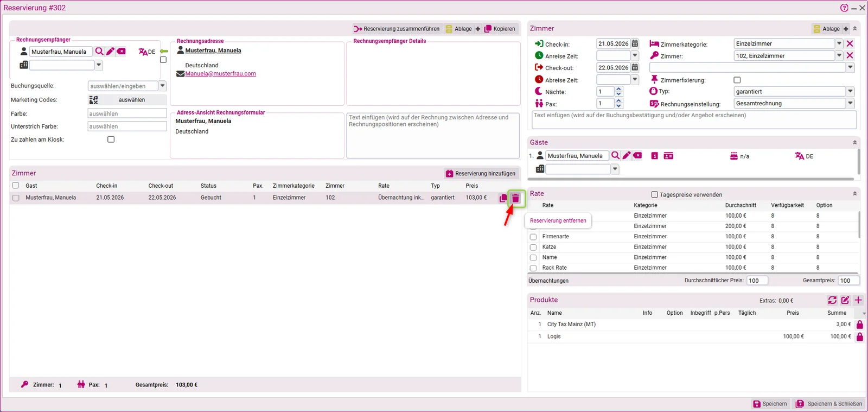This screenshot has height=412, width=868.
Task: Edit guest Musterfrau, Manuela in Gäste panel
Action: (627, 156)
